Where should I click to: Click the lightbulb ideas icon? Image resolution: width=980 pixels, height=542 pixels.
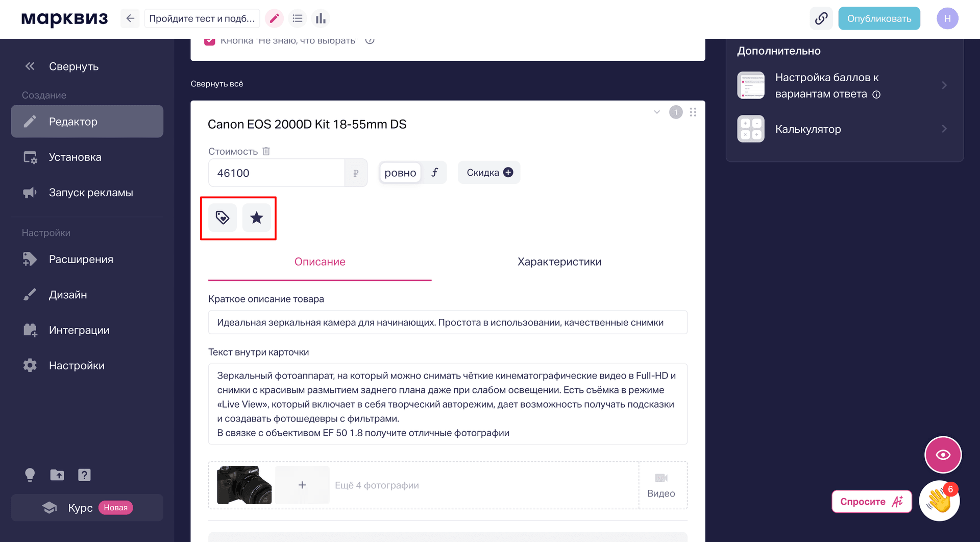coord(30,475)
